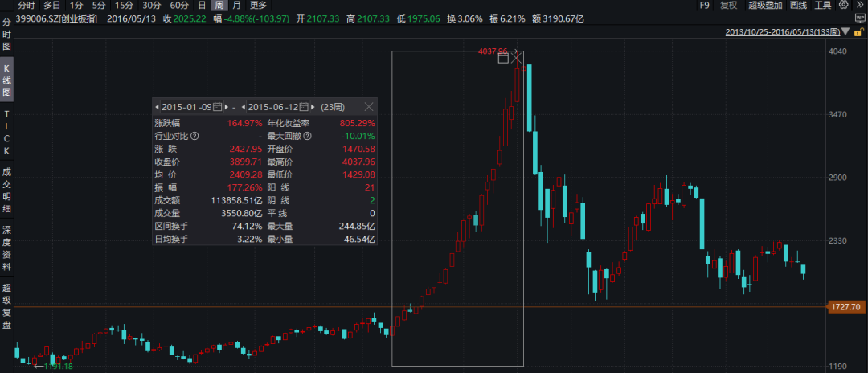Open TICK view in left sidebar
This screenshot has width=868, height=373.
click(6, 132)
